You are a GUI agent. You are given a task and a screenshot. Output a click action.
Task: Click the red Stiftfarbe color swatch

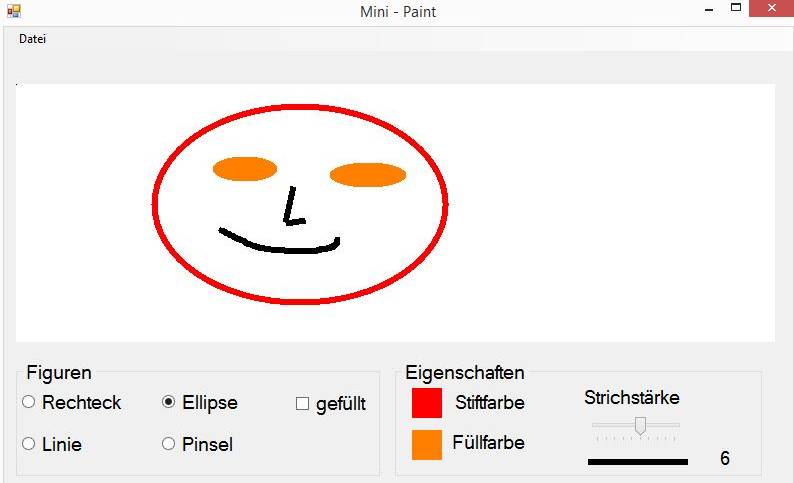(427, 403)
